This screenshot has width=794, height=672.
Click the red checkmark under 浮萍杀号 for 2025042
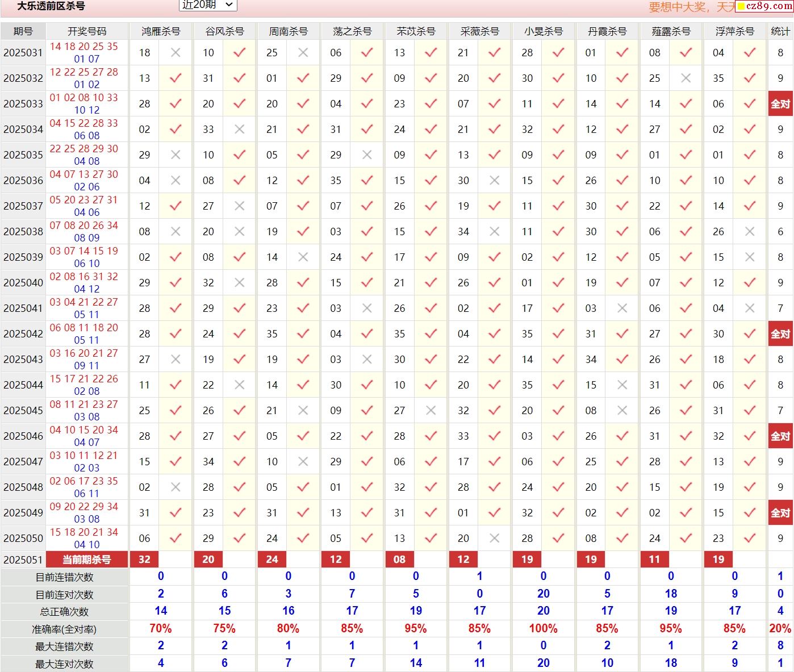[750, 333]
